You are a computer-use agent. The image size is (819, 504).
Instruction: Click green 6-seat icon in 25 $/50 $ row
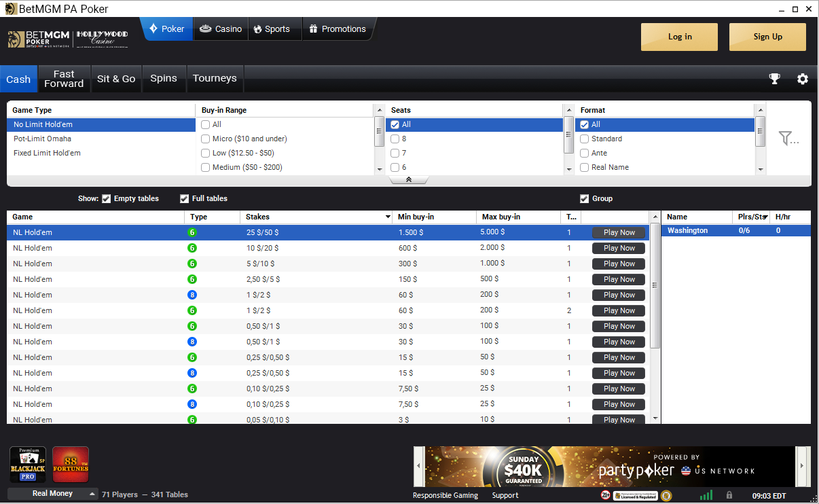(192, 232)
